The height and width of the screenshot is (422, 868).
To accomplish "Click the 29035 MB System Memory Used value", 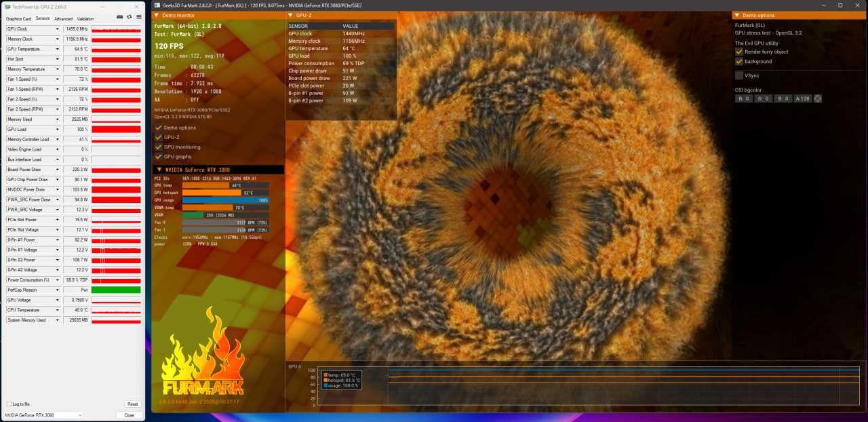I will point(76,320).
